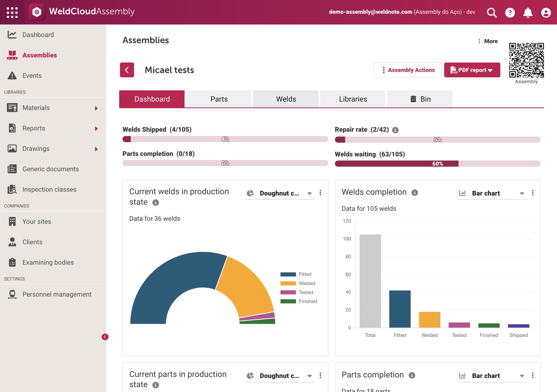Click the Clients person icon
Screen dimensions: 557x392
[12, 242]
